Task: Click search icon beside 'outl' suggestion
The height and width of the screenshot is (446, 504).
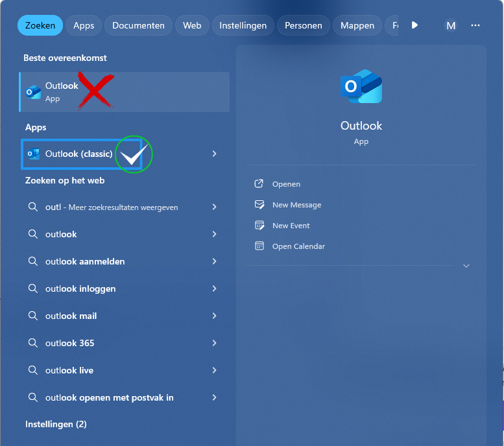Action: (33, 207)
